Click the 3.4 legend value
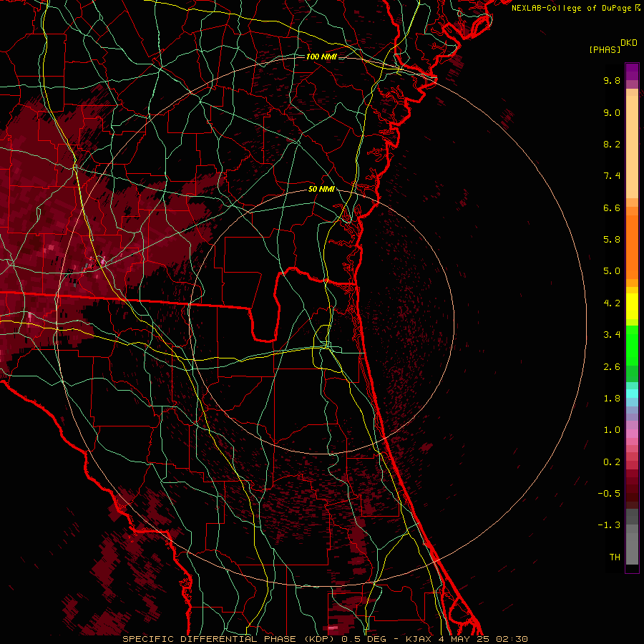Screen dimensions: 644x644 click(612, 335)
